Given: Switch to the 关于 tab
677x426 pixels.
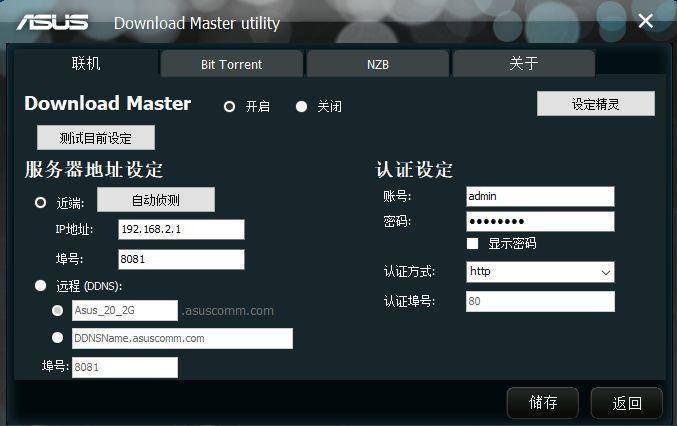Looking at the screenshot, I should tap(524, 64).
